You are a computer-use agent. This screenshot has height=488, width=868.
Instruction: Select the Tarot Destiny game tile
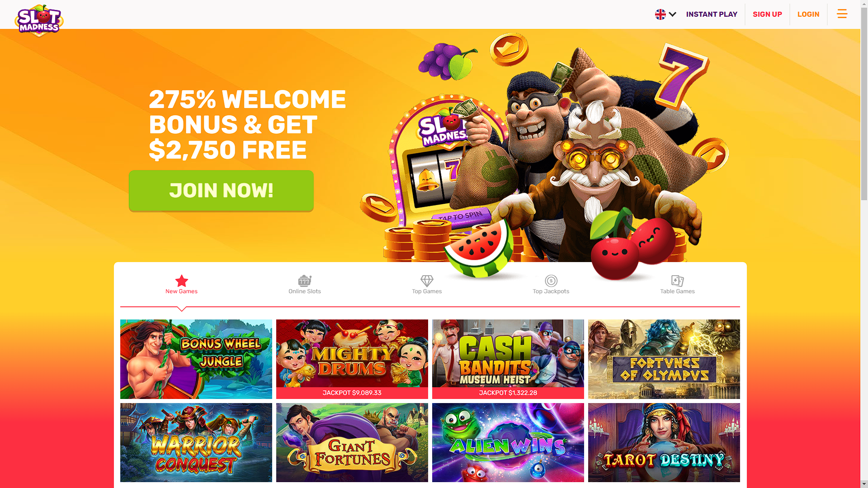click(664, 442)
